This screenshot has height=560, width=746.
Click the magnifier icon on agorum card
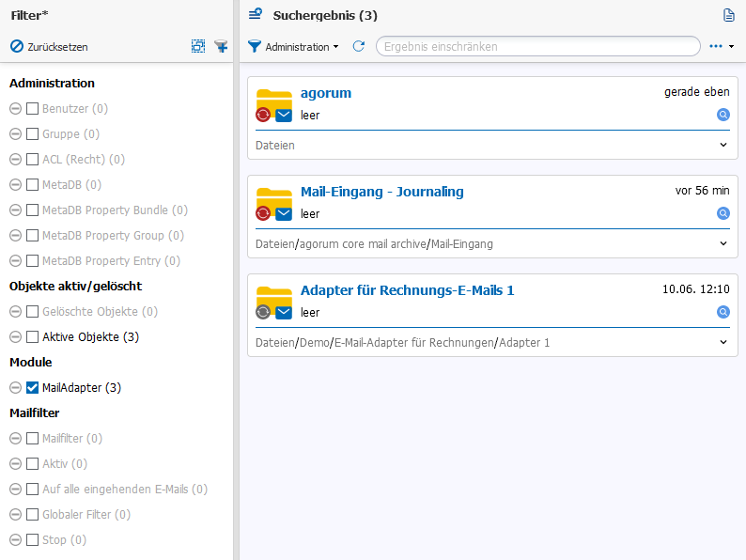coord(723,115)
